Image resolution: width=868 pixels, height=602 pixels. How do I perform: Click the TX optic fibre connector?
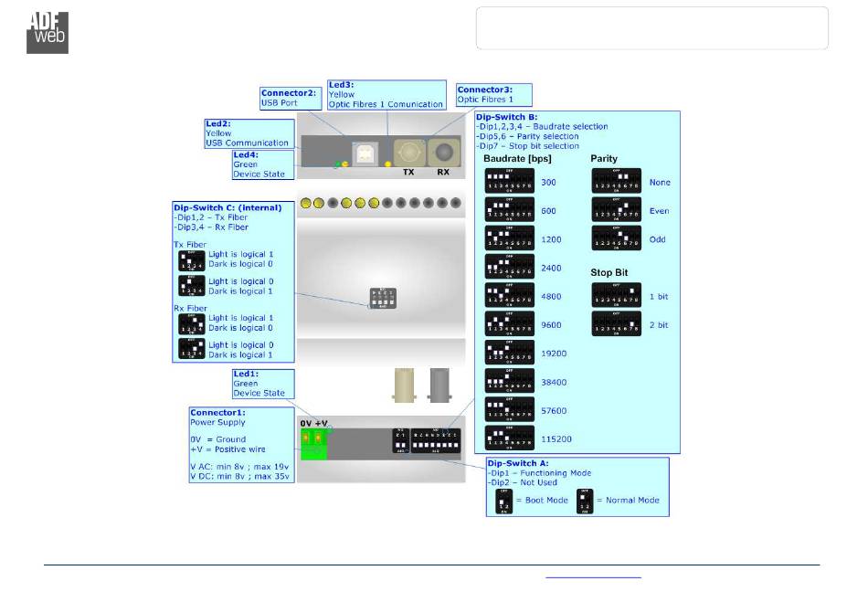408,152
